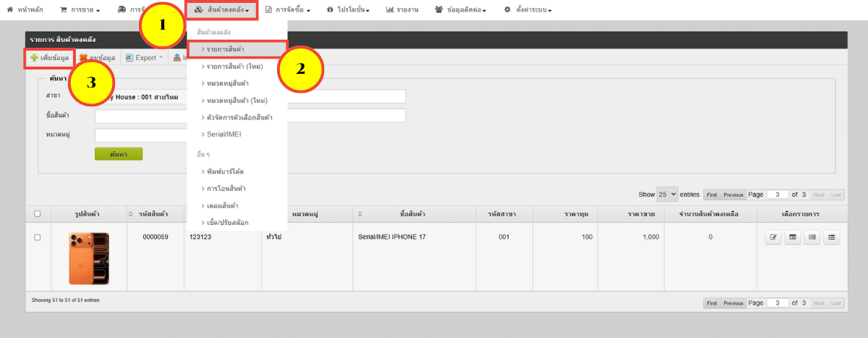Open พิมพ์บาร์โค้ด barcode printing entry
Screen dimensions: 868x338
222,172
